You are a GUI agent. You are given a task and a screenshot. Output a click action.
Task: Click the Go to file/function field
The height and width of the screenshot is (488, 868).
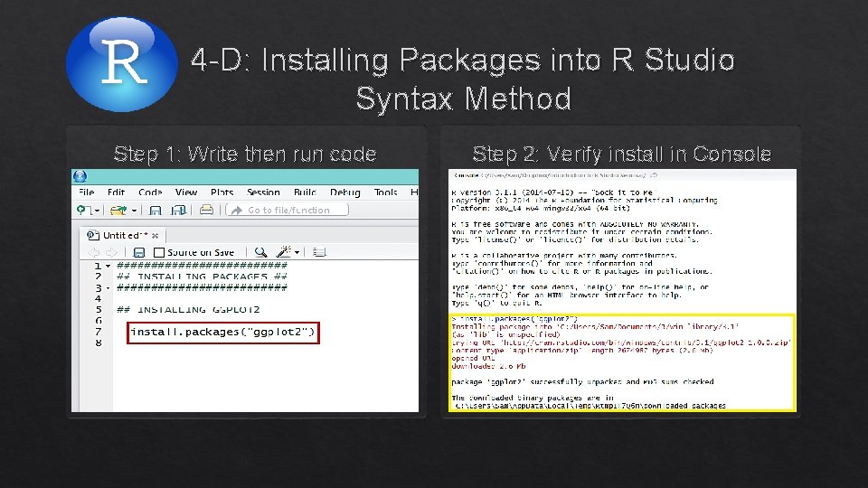[288, 210]
